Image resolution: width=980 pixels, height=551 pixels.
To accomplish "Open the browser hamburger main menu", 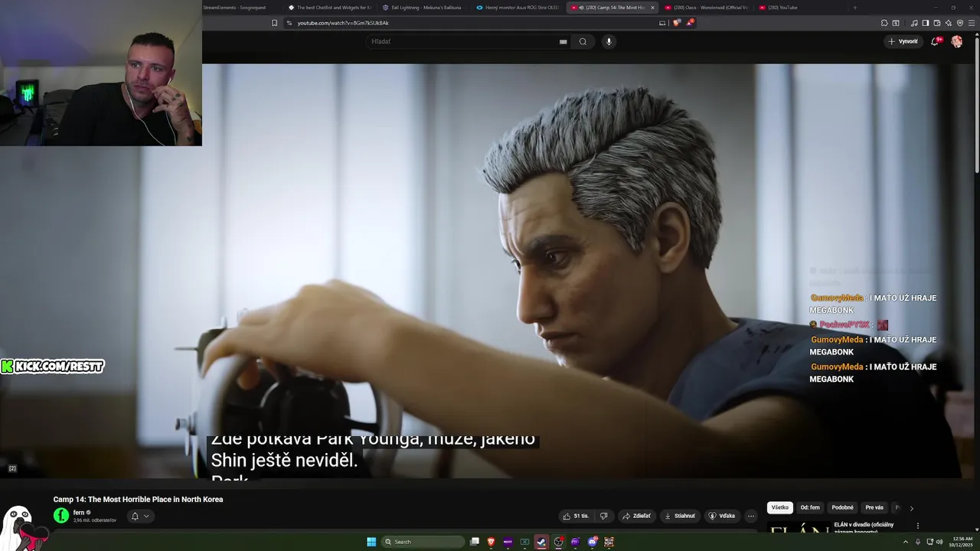I will click(972, 23).
